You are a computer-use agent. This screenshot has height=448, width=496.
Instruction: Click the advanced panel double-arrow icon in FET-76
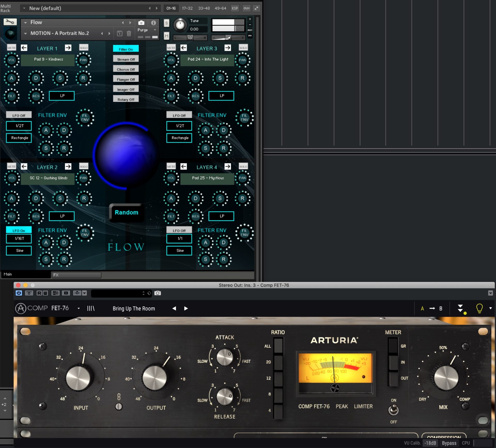pyautogui.click(x=461, y=308)
